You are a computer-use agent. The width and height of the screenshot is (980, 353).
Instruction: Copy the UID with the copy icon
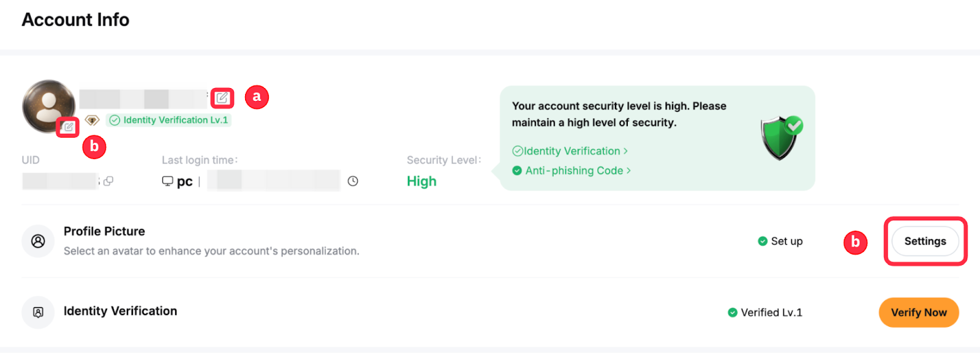click(x=108, y=181)
